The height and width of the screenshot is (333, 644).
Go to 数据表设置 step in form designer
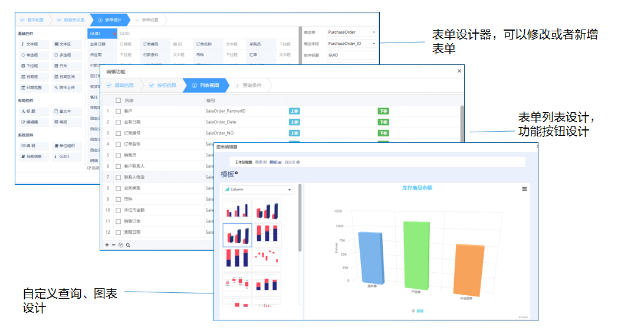(71, 19)
